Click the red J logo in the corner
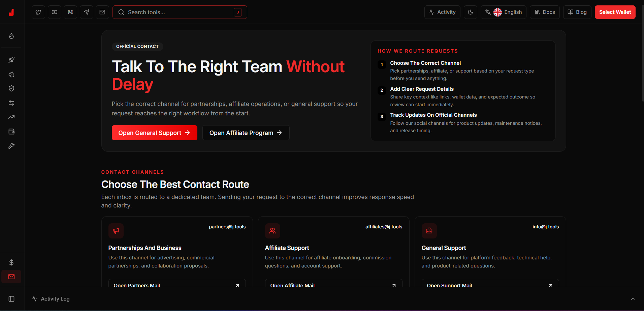 coord(11,12)
